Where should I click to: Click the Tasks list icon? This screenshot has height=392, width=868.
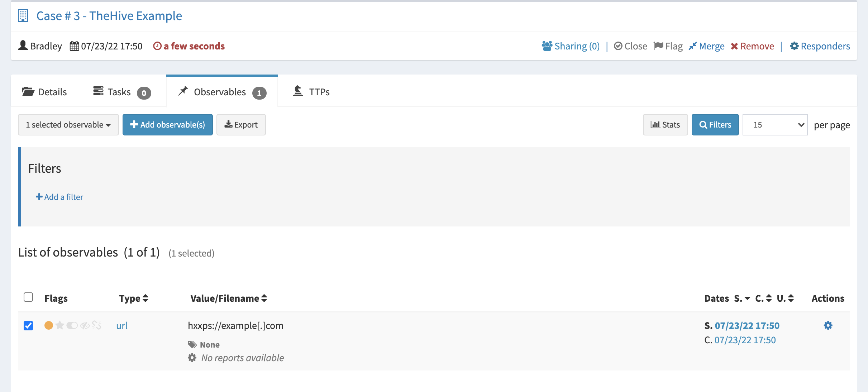point(98,91)
